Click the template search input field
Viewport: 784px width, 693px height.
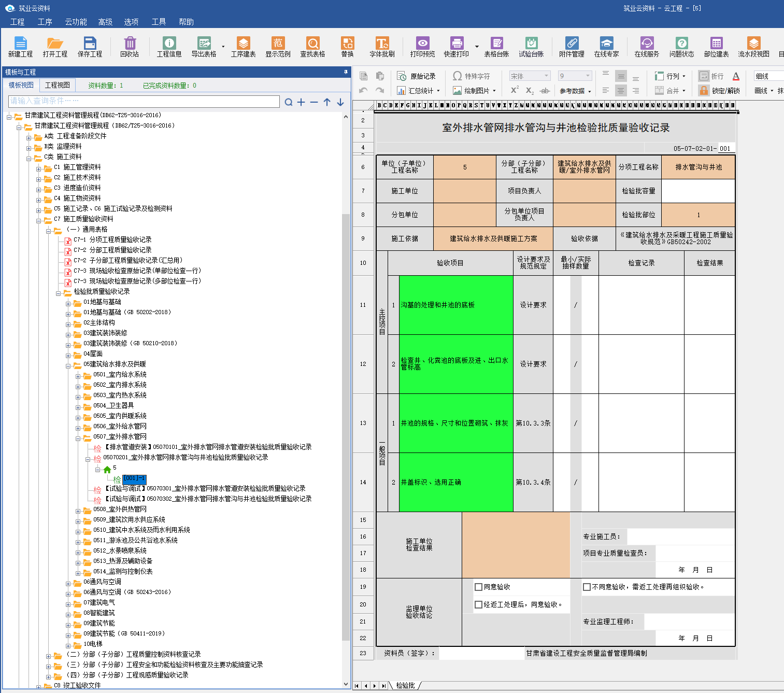click(x=144, y=101)
